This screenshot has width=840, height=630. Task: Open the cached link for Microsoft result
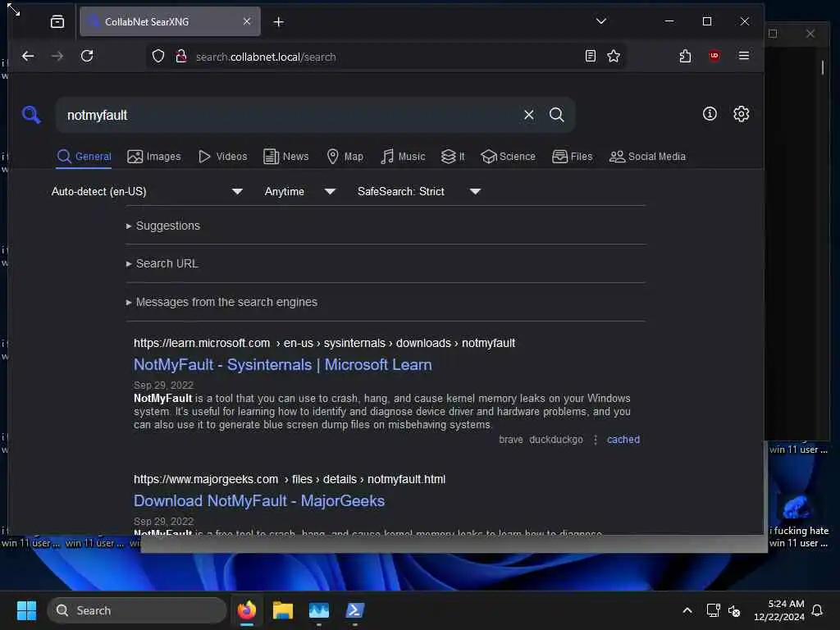[x=623, y=440]
